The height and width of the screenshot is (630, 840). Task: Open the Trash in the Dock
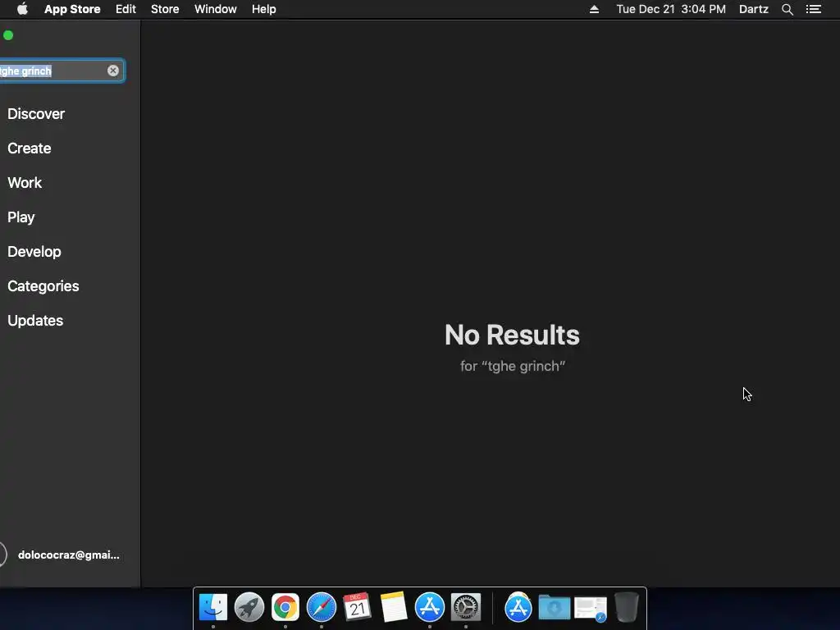626,608
